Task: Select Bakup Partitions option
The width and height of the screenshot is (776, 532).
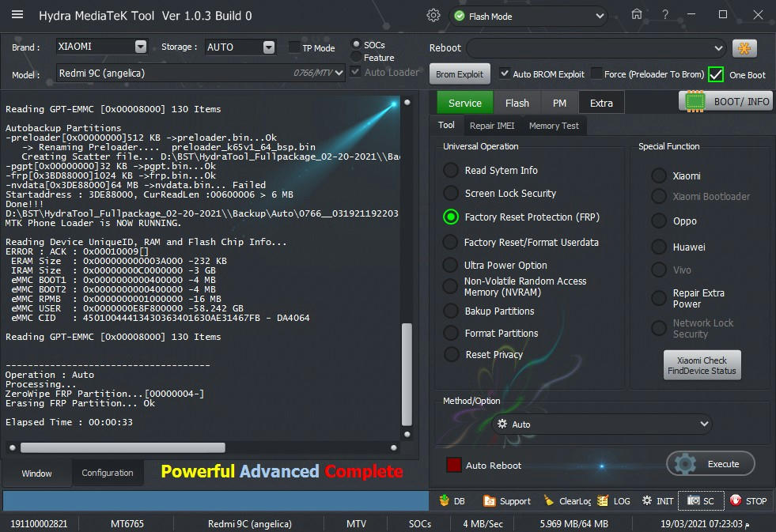Action: [x=450, y=311]
